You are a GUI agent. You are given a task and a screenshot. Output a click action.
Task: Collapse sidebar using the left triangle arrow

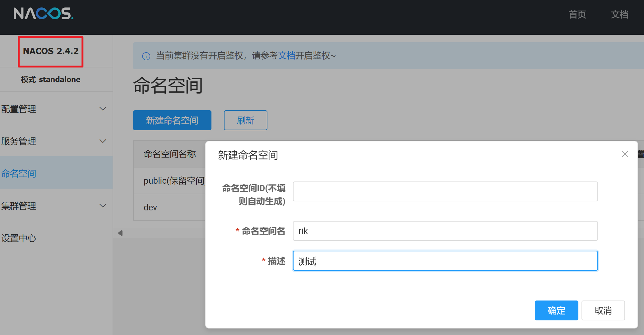(120, 233)
